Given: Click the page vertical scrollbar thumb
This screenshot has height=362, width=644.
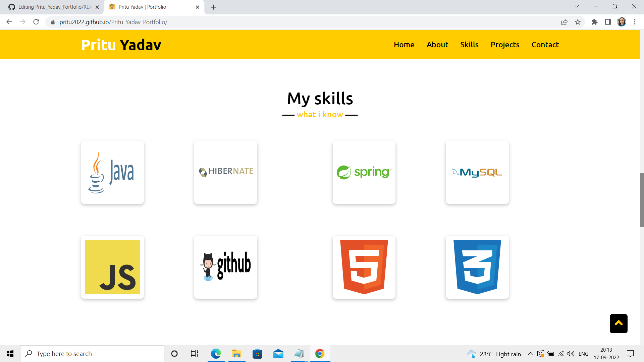Looking at the screenshot, I should point(642,200).
